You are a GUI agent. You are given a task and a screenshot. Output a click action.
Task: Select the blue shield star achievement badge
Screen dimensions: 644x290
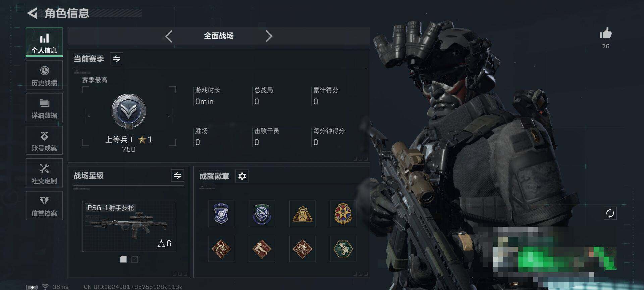pyautogui.click(x=221, y=214)
